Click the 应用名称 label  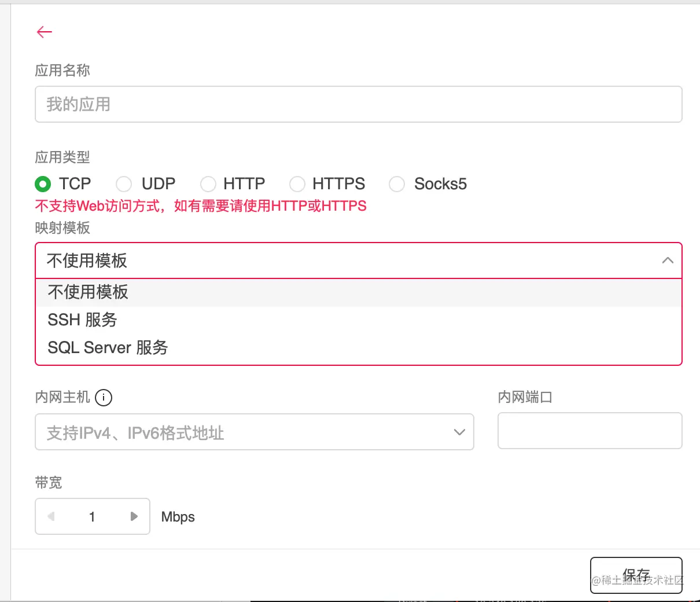[62, 71]
